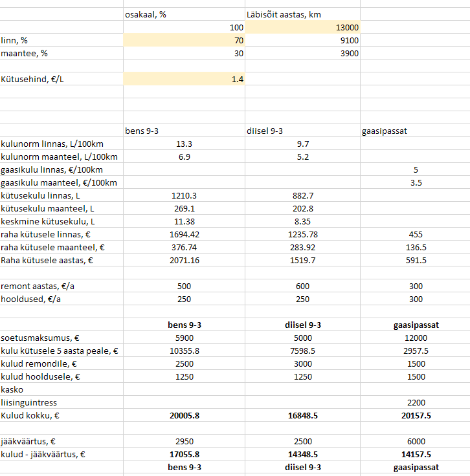Click the "osakaal, %" header cell
This screenshot has height=476, width=470.
(184, 15)
